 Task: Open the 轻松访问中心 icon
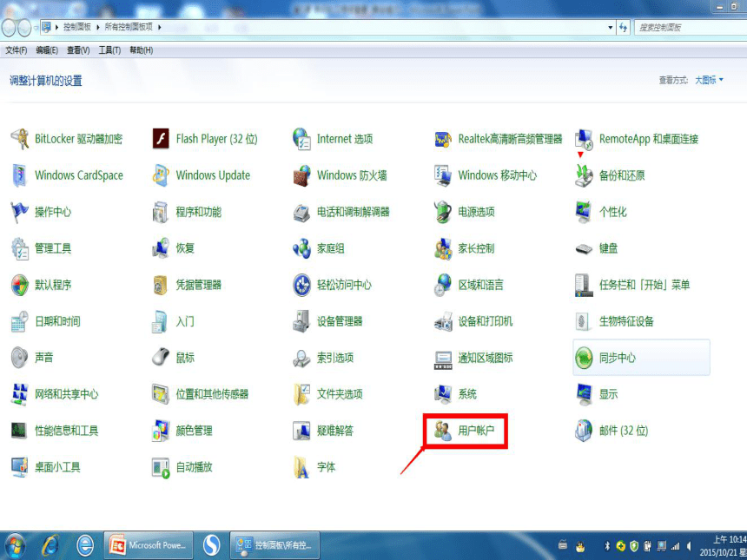(x=301, y=285)
